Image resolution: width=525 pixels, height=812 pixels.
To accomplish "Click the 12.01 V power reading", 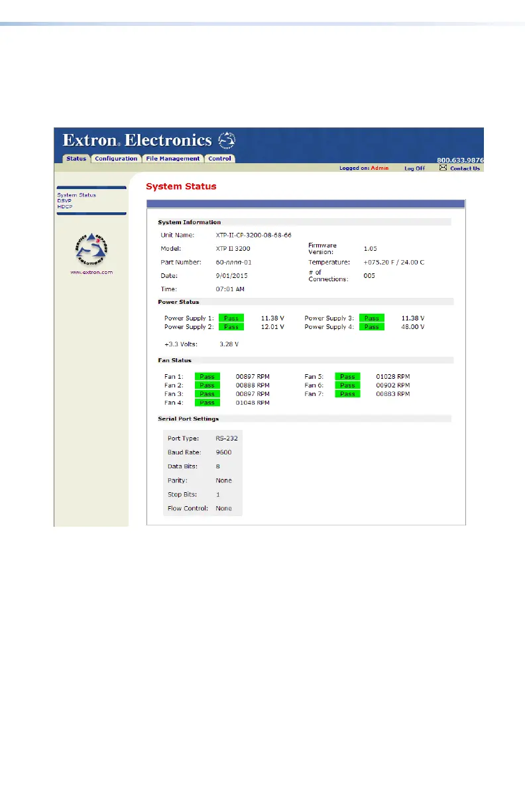I will point(272,327).
